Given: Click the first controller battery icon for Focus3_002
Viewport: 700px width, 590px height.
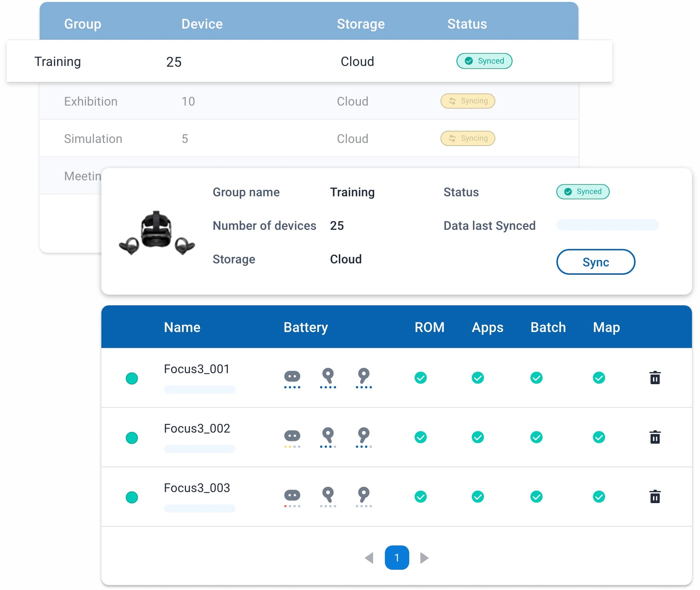Looking at the screenshot, I should click(328, 435).
